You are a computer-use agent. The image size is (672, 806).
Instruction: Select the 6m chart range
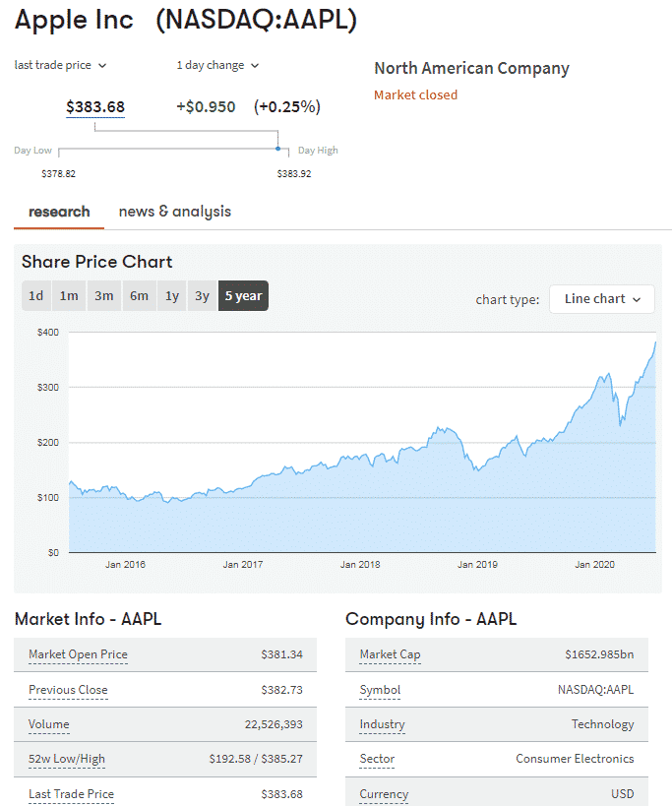[139, 296]
